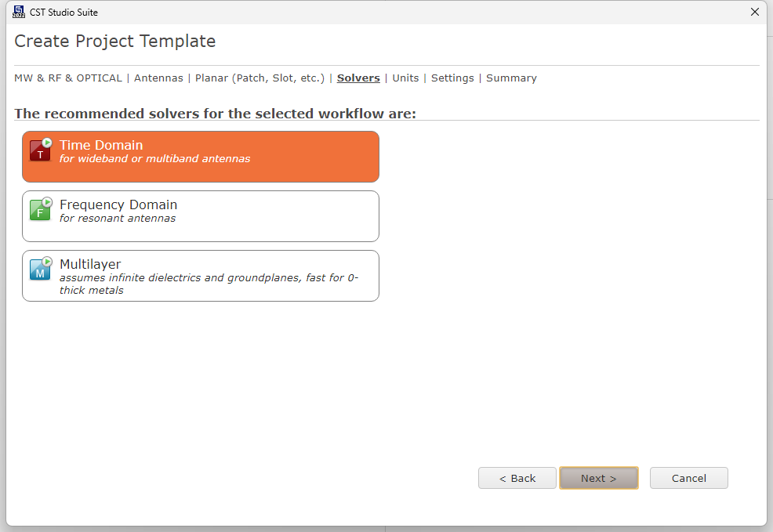Select the Time Domain solver title
Image resolution: width=773 pixels, height=532 pixels.
(x=101, y=145)
